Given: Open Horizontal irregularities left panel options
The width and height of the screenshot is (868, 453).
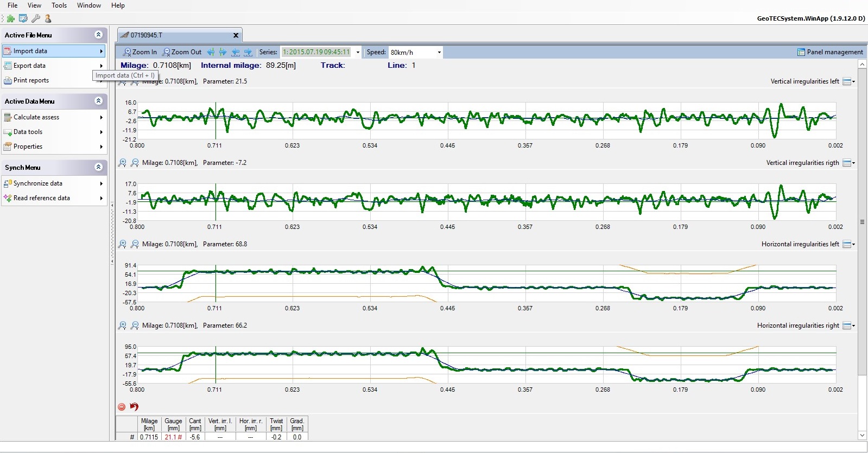Looking at the screenshot, I should pyautogui.click(x=848, y=244).
